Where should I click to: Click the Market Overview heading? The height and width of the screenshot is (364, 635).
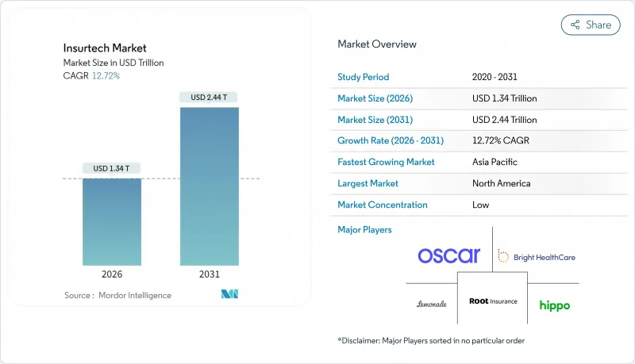tap(377, 44)
